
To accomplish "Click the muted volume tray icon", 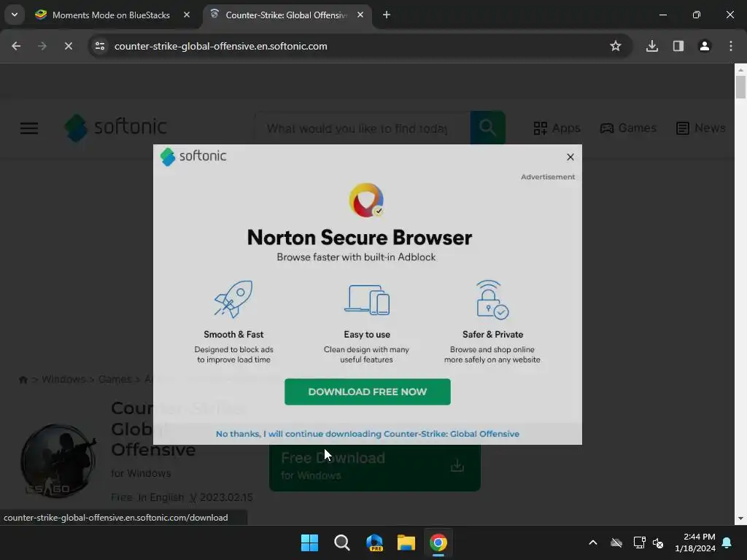I will pos(658,542).
